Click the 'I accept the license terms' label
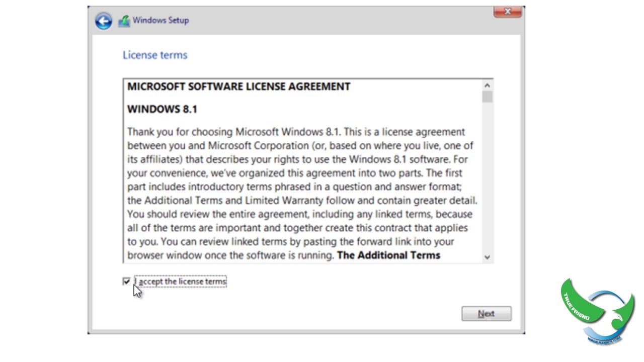 [x=181, y=282]
